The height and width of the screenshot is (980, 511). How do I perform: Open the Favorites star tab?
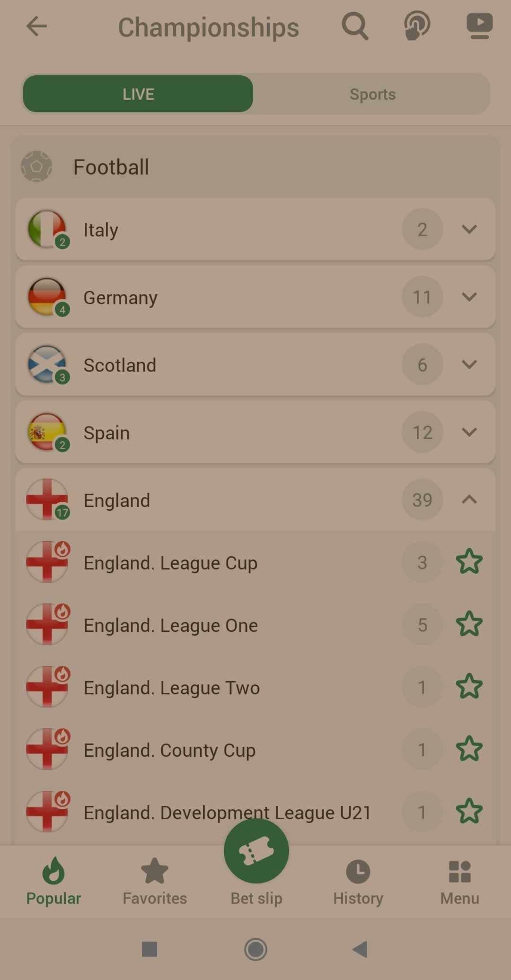click(x=155, y=883)
